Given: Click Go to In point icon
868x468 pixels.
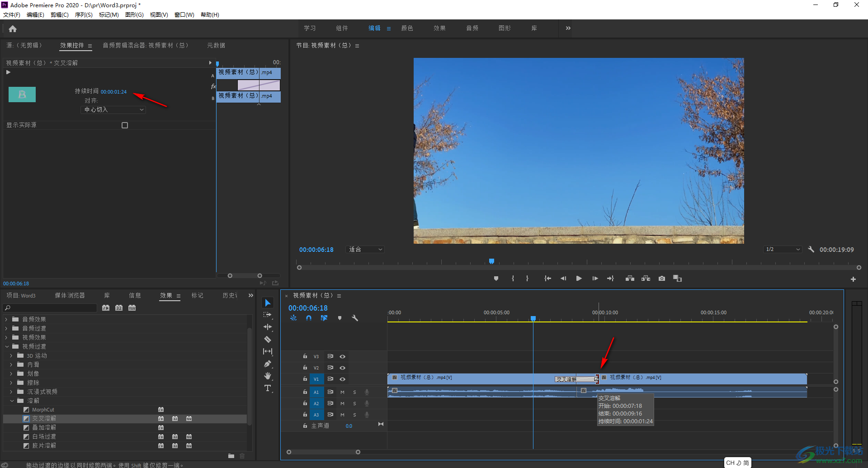Looking at the screenshot, I should pos(547,279).
